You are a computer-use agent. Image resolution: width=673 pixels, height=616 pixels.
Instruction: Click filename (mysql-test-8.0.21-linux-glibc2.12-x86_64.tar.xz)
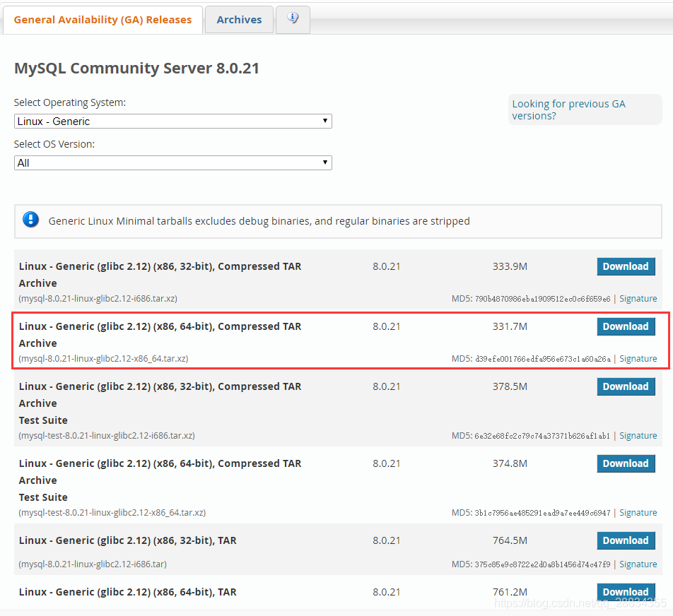click(x=112, y=513)
